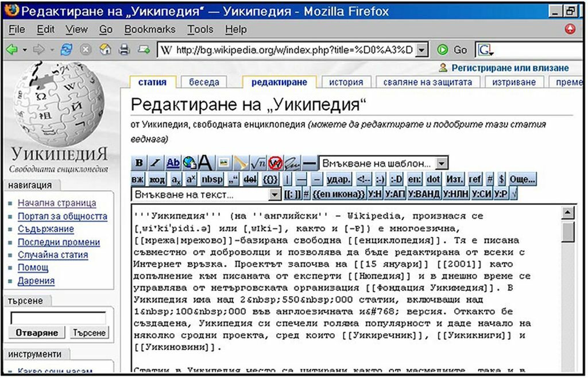Click the dot insert button
Screen dimensions: 588x378
tap(433, 179)
